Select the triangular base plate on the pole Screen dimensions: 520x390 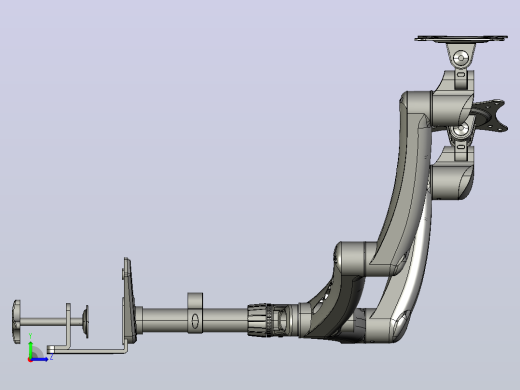pyautogui.click(x=129, y=301)
